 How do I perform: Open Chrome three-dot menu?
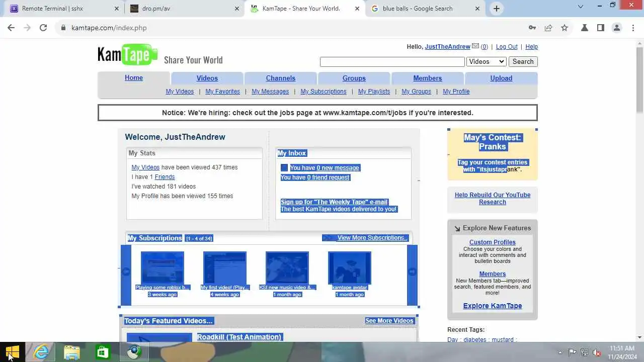click(x=632, y=28)
